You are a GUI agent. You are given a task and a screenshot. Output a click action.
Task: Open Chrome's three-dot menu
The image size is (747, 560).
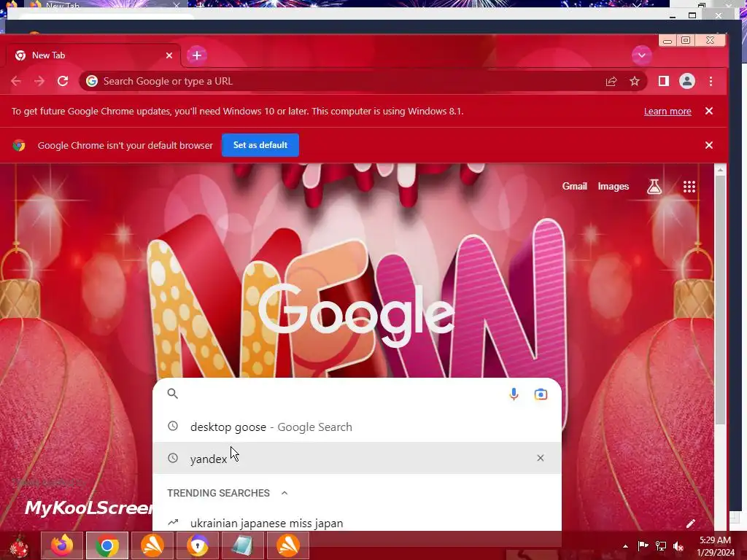pyautogui.click(x=711, y=82)
